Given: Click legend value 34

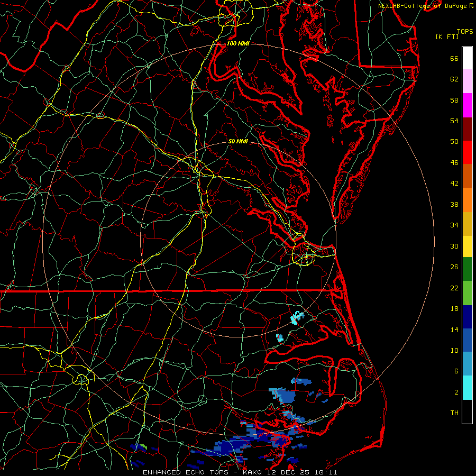Looking at the screenshot, I should [x=454, y=225].
